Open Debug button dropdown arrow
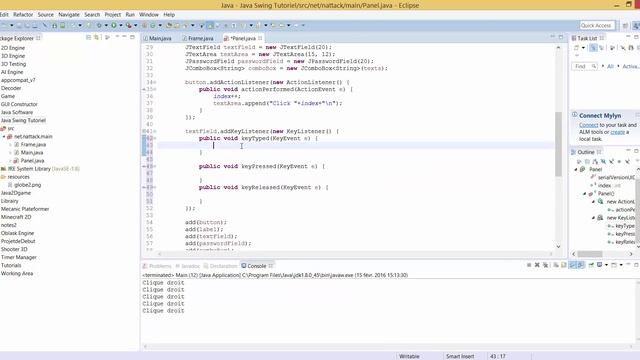The image size is (640, 360). pyautogui.click(x=106, y=25)
